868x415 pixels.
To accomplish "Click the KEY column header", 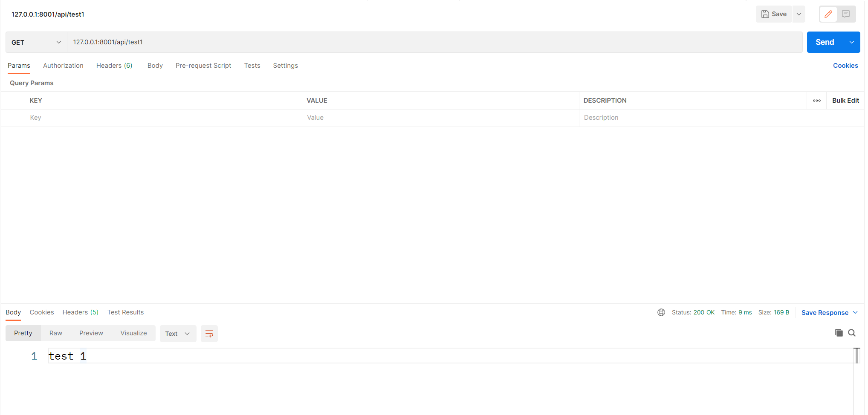I will pos(36,101).
